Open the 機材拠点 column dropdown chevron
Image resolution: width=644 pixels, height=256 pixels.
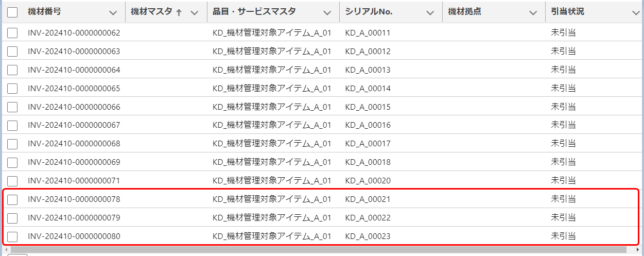[533, 13]
